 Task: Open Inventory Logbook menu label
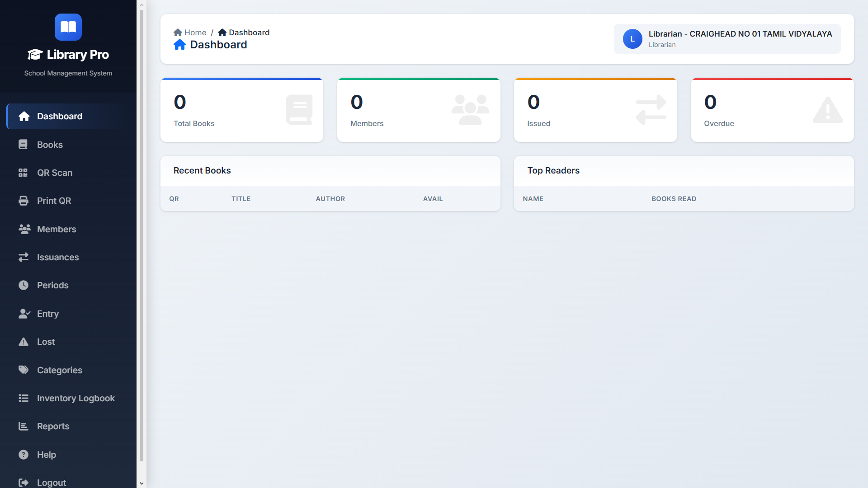pos(76,398)
